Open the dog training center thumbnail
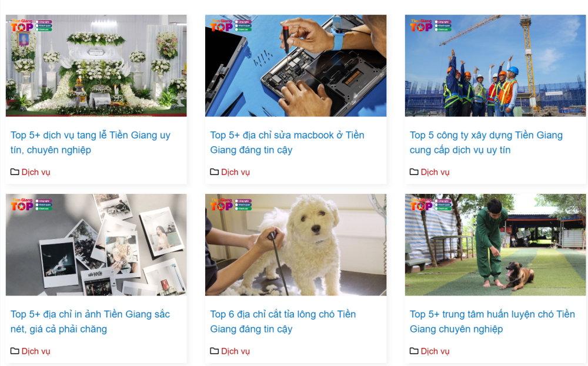This screenshot has width=588, height=366. (495, 244)
